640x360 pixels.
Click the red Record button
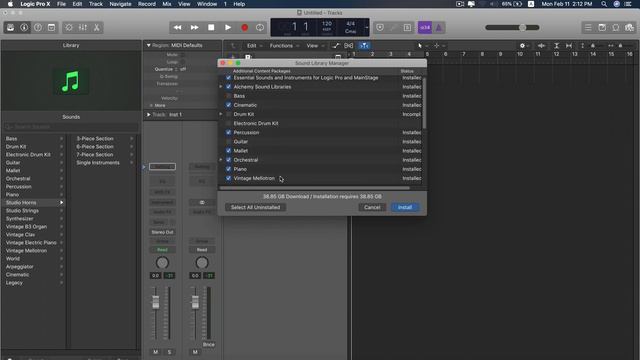pyautogui.click(x=244, y=27)
